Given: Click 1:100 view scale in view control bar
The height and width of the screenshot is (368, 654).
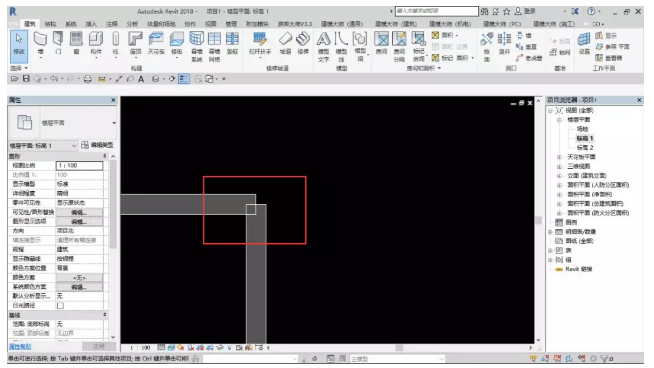Looking at the screenshot, I should (140, 348).
